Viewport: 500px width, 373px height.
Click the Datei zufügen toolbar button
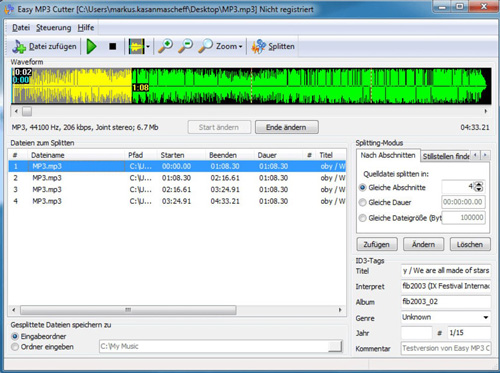click(44, 46)
